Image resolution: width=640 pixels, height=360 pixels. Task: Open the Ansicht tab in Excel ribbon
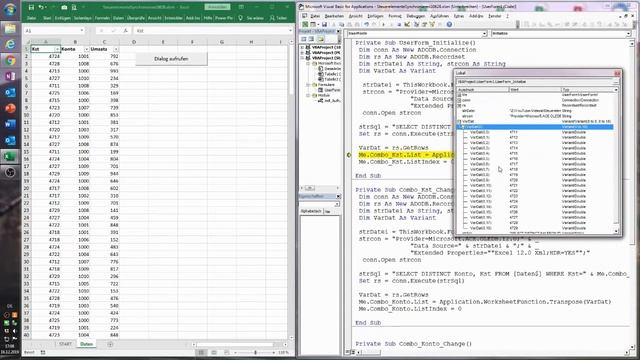click(x=155, y=18)
